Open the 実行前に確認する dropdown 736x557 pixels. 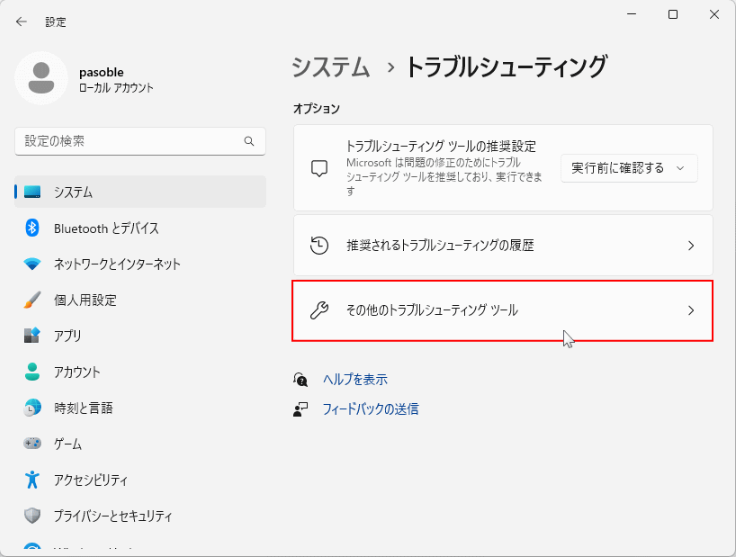point(628,168)
